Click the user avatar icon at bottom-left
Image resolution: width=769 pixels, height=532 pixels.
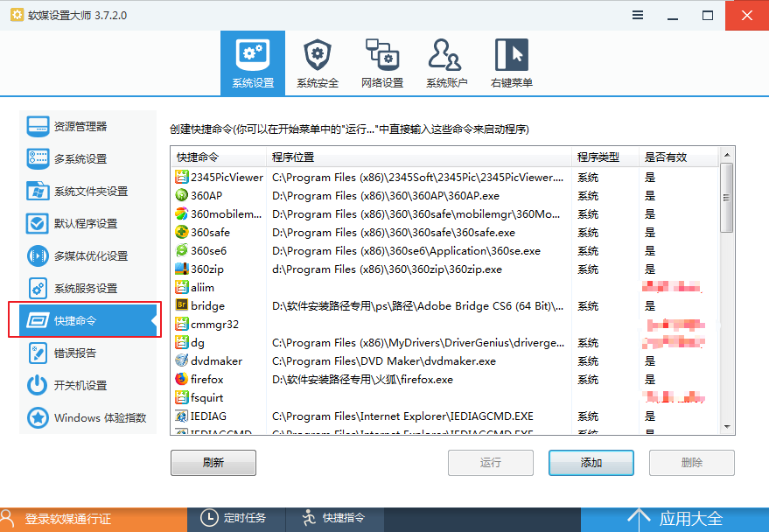point(8,519)
